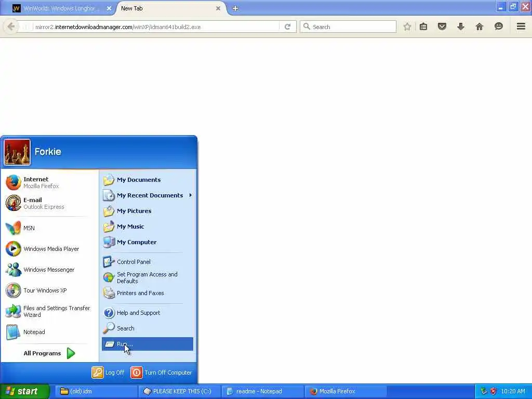
Task: Click the Start button
Action: [x=24, y=391]
